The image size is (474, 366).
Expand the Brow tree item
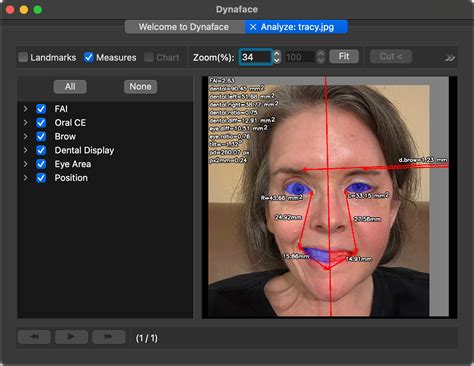click(x=26, y=136)
